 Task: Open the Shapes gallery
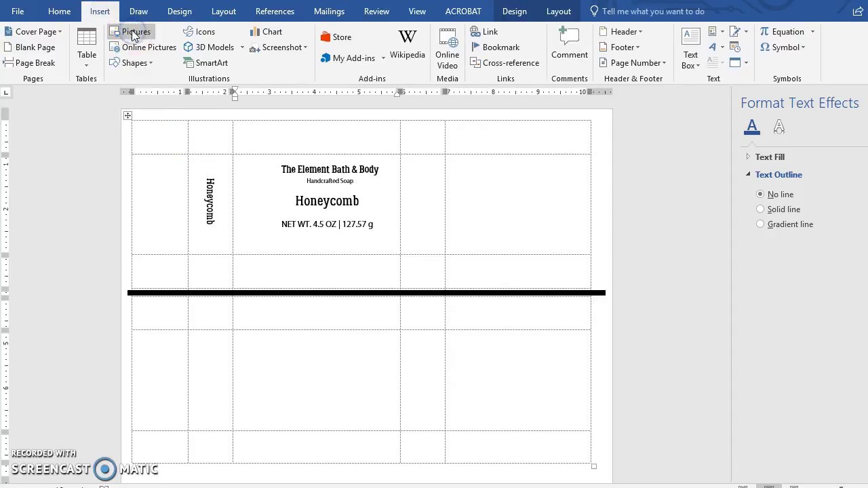[132, 63]
